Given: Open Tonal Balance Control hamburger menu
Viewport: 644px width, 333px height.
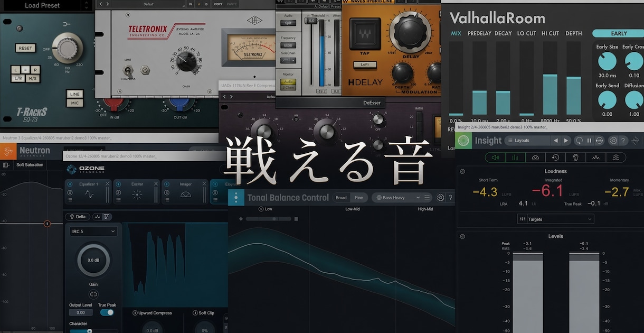Looking at the screenshot, I should [428, 198].
